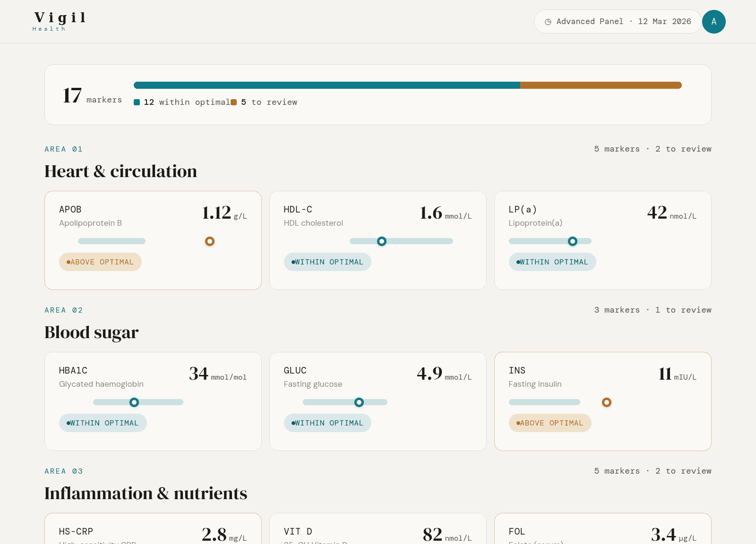Click the '5 to review' legend text
Screen dimensions: 756x544
269,102
